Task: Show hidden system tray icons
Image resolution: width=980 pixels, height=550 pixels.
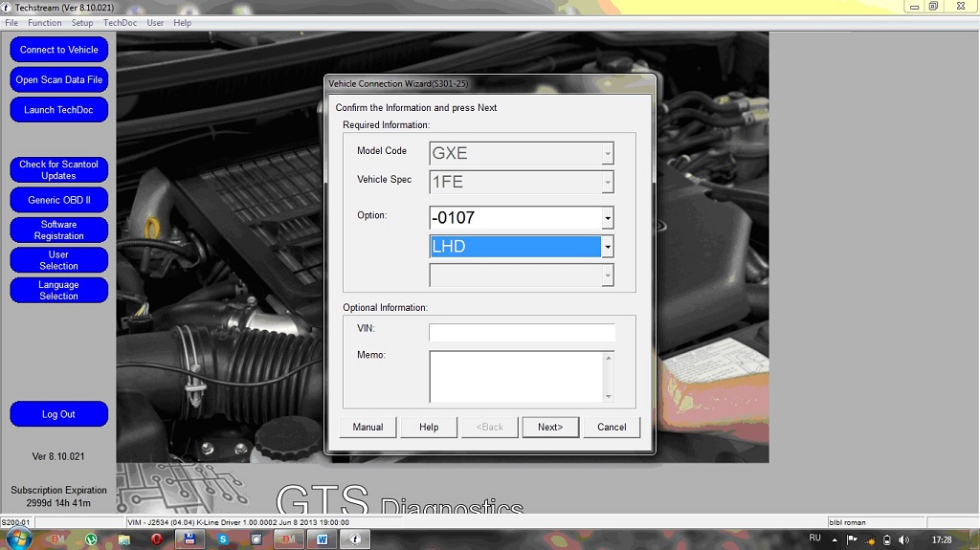Action: coord(835,539)
